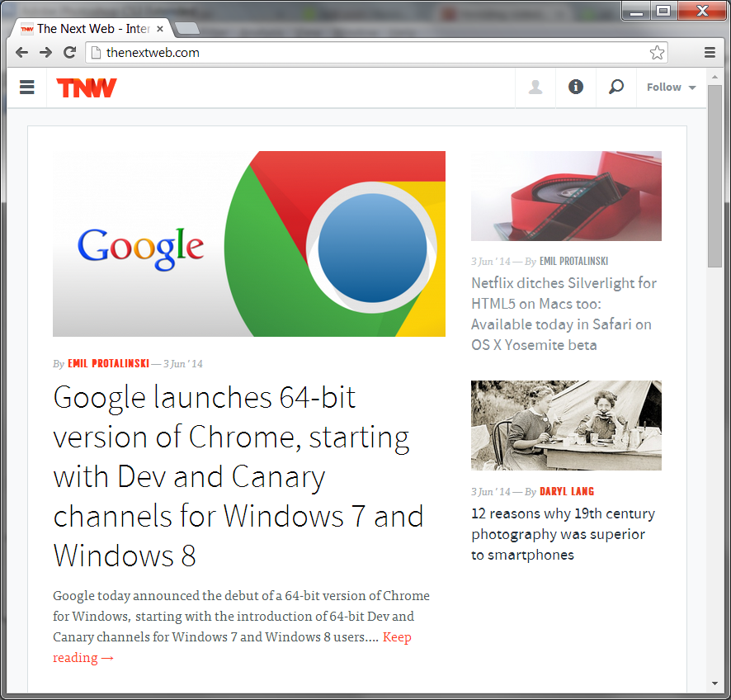Minimize the Chrome window
The height and width of the screenshot is (700, 731).
tap(636, 12)
